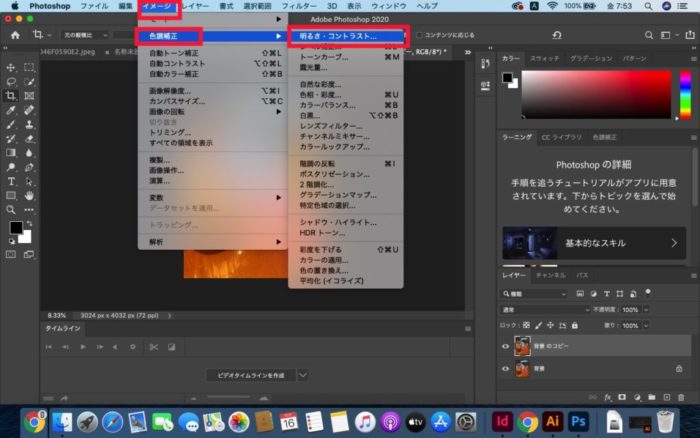700x438 pixels.
Task: Open the layer filter 種類 dropdown
Action: point(534,294)
